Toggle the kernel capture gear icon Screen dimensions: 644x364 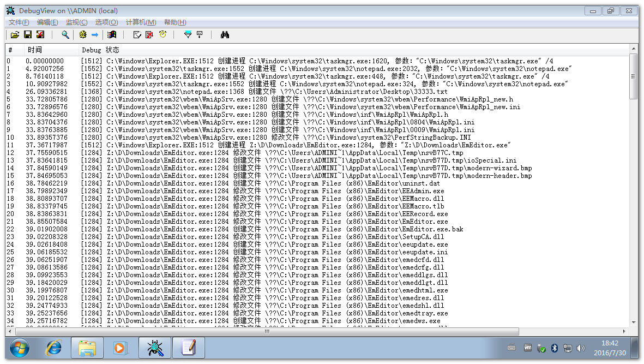(83, 35)
